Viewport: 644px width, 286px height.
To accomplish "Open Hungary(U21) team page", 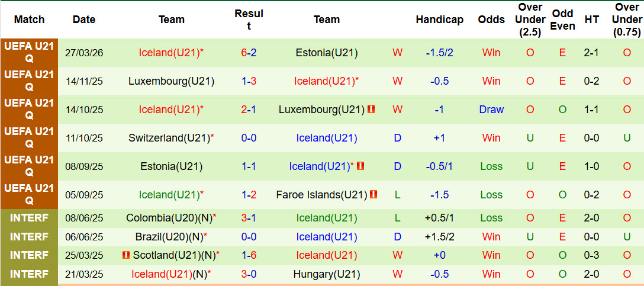I will coord(327,274).
